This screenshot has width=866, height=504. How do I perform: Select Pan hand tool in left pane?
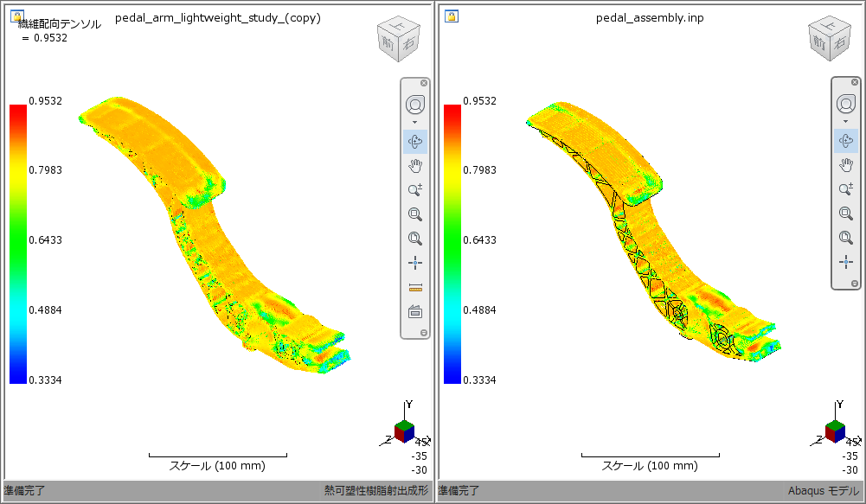(415, 166)
